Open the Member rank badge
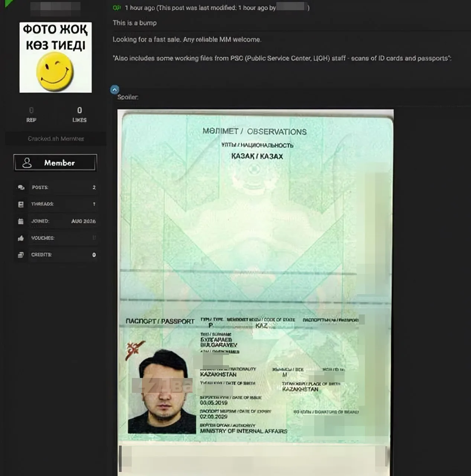 55,163
